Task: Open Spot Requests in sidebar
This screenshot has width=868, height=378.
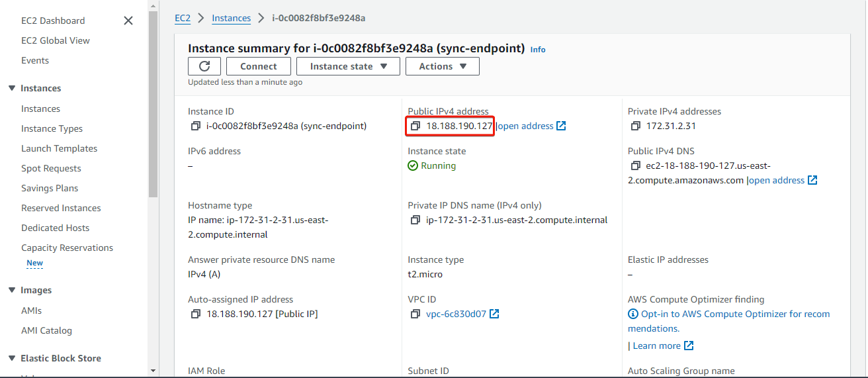Action: (51, 168)
